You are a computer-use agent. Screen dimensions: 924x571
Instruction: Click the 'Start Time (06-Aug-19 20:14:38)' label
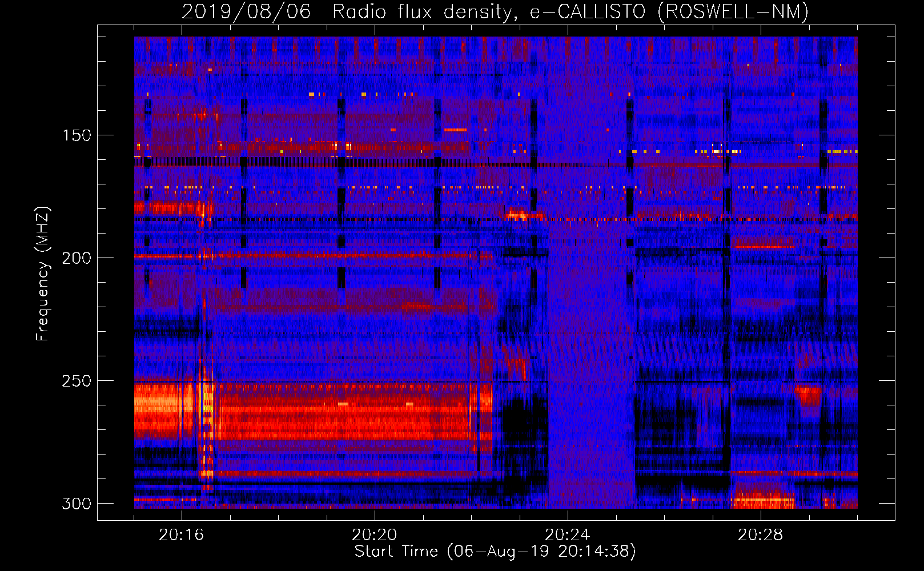[x=495, y=552]
